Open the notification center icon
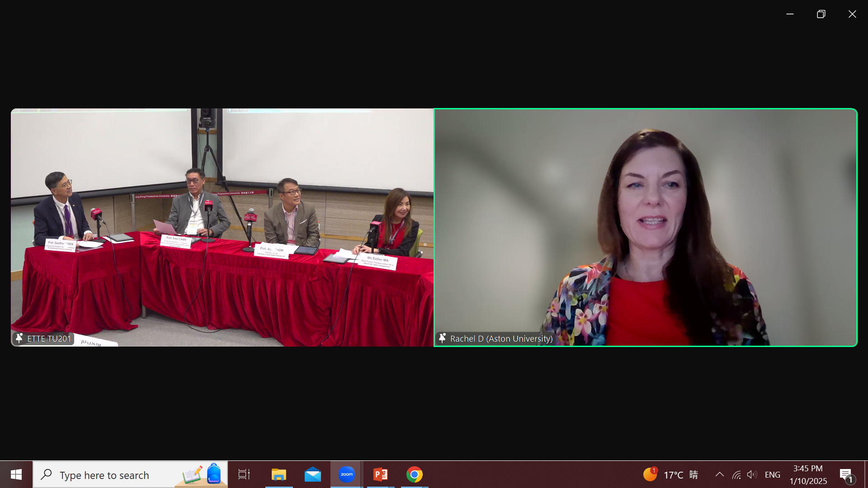This screenshot has width=868, height=488. click(846, 474)
